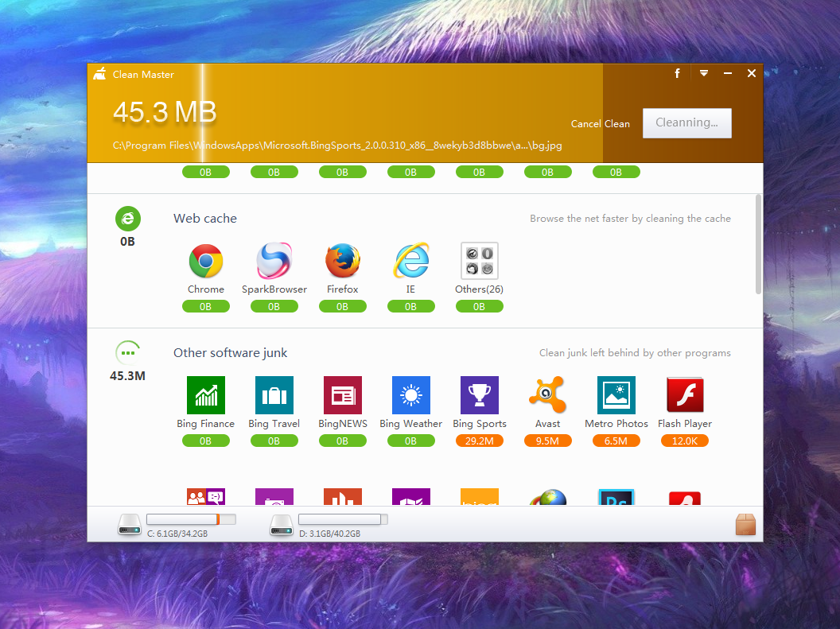Screen dimensions: 840x629
Task: Open the title bar dropdown menu
Action: [x=704, y=73]
